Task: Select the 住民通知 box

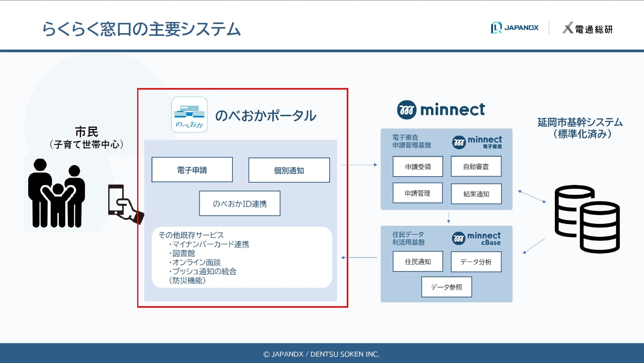Action: 418,262
